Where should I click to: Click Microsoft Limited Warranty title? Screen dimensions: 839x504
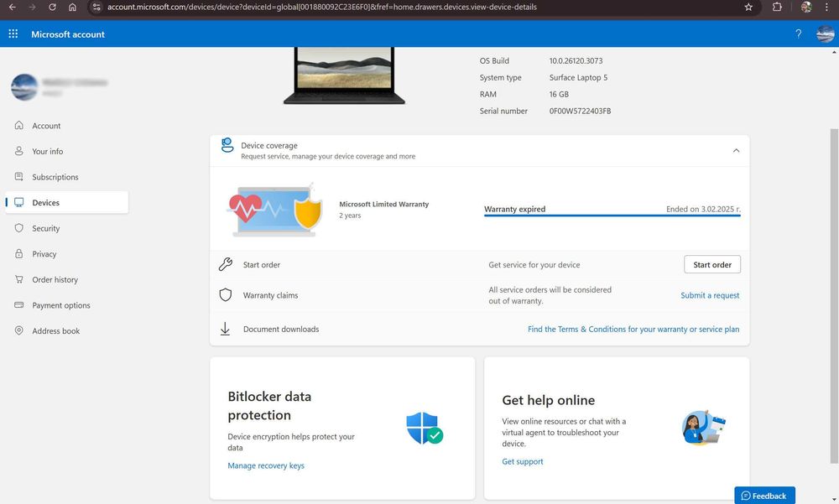pyautogui.click(x=383, y=204)
